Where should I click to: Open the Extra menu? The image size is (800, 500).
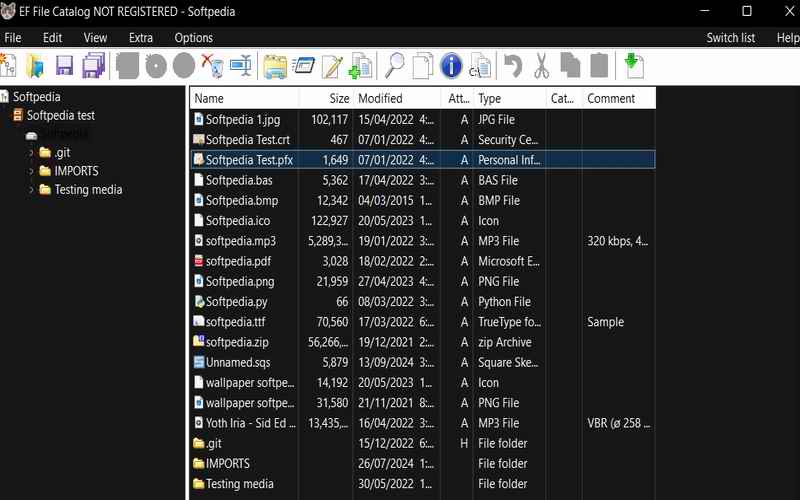141,38
